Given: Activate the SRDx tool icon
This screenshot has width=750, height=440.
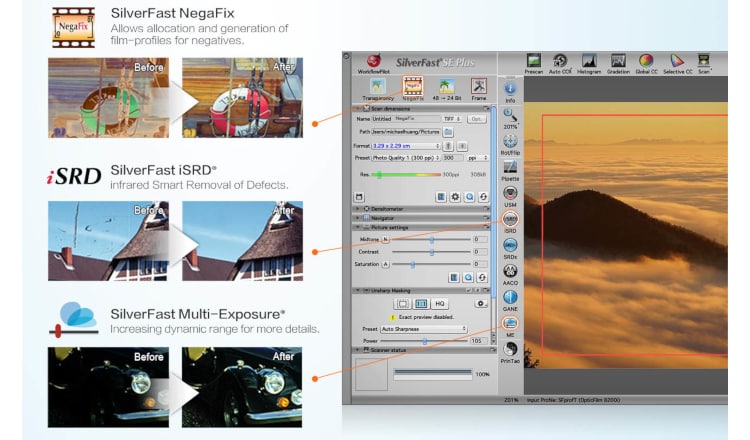Looking at the screenshot, I should coord(510,245).
